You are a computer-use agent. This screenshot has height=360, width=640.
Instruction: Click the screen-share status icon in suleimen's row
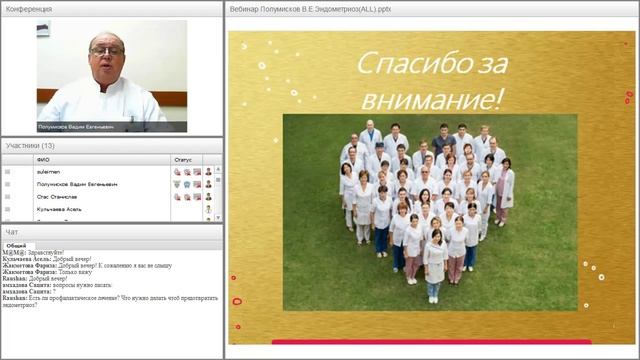click(x=197, y=172)
